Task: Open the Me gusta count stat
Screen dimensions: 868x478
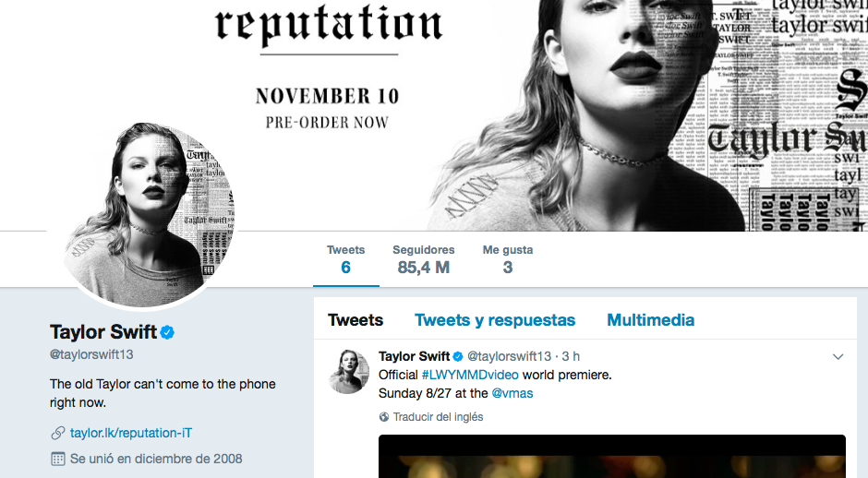Action: pos(507,259)
